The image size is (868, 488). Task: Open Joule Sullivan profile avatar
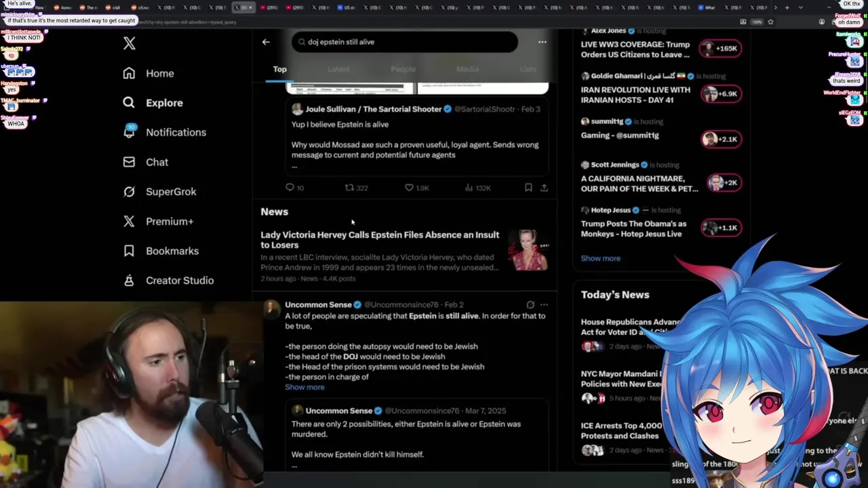[x=297, y=109]
